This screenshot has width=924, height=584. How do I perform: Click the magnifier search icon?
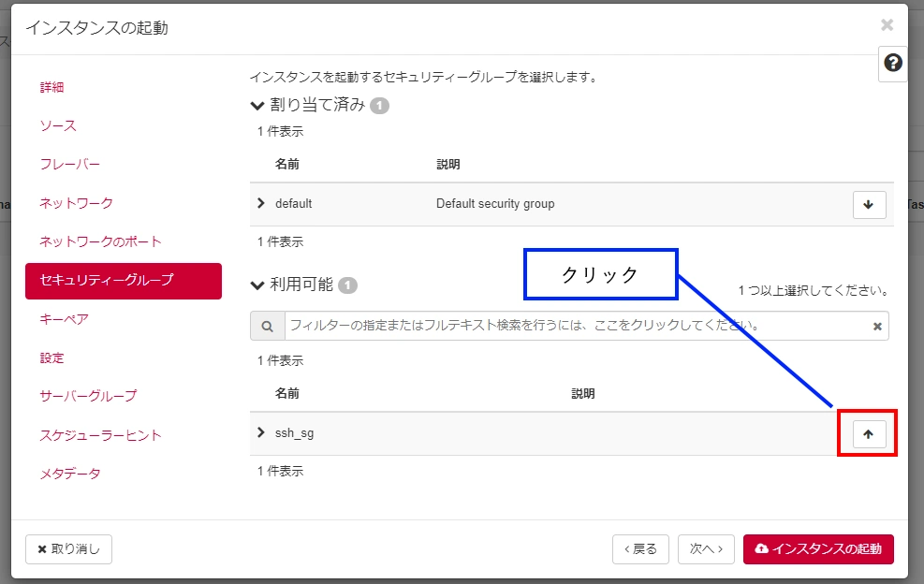(268, 327)
